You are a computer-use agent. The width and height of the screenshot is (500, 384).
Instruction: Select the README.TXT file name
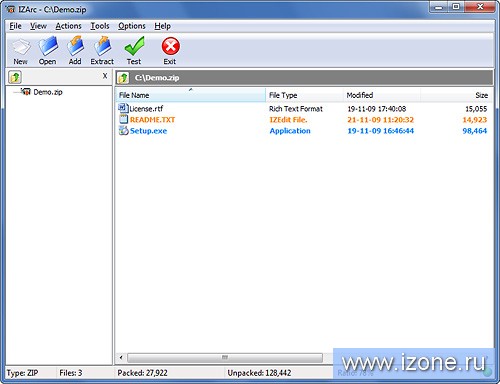click(x=152, y=120)
